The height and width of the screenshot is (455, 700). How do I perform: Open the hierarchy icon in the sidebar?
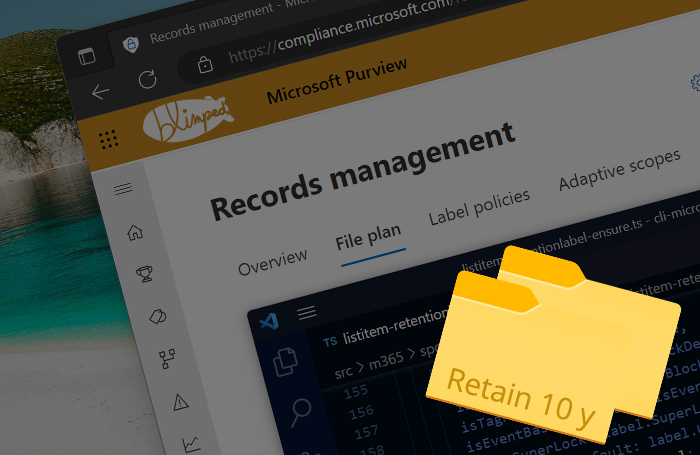pos(167,359)
